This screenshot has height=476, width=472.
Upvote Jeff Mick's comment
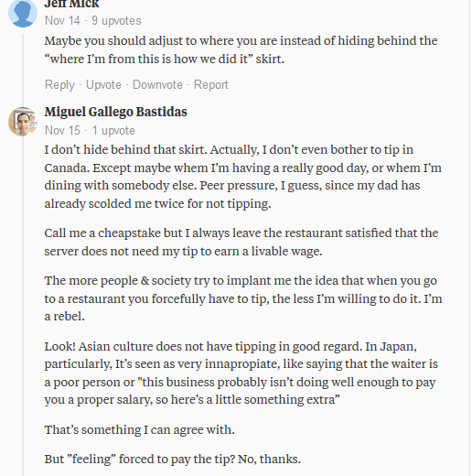click(x=103, y=85)
